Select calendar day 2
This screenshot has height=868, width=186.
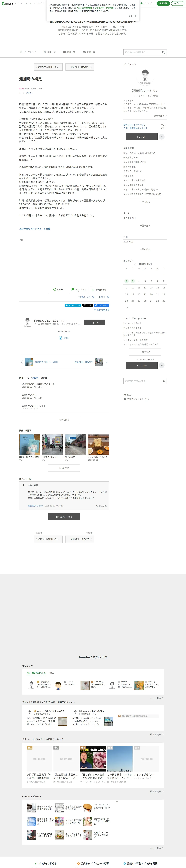click(x=127, y=281)
